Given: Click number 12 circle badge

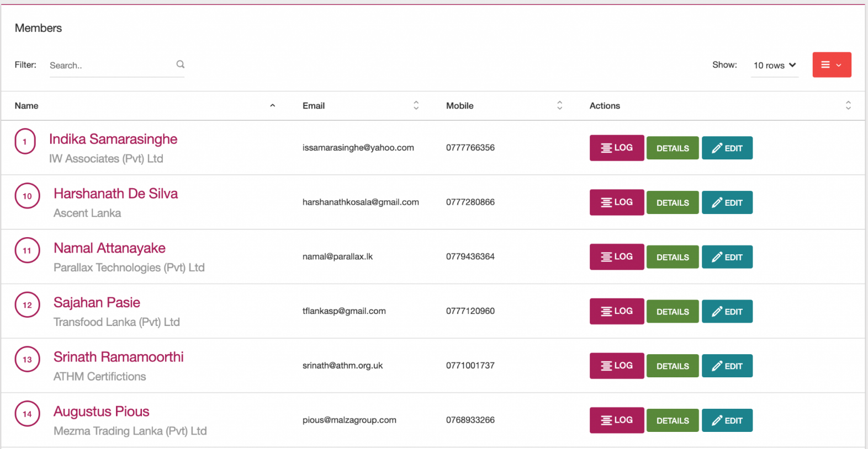Looking at the screenshot, I should pyautogui.click(x=27, y=305).
